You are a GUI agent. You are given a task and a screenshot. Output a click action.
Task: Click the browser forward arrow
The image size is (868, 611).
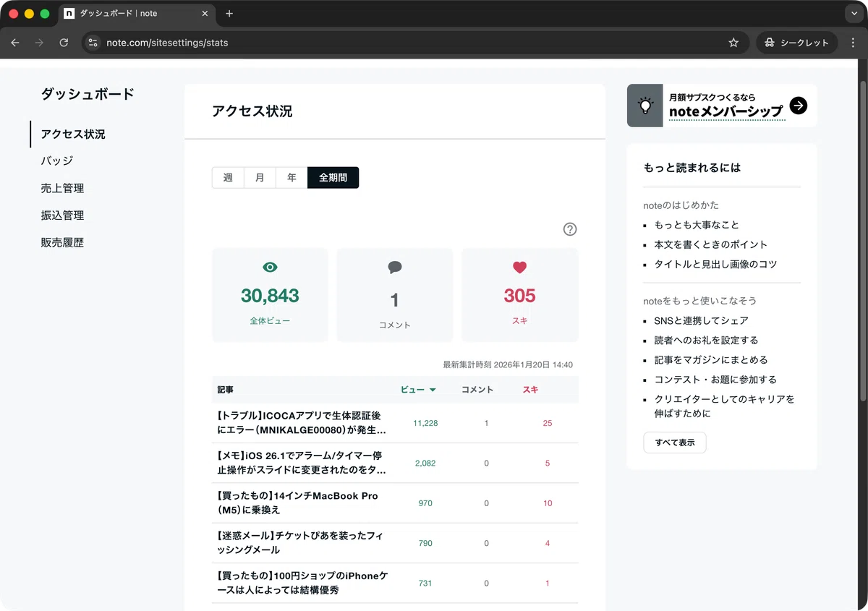[39, 43]
